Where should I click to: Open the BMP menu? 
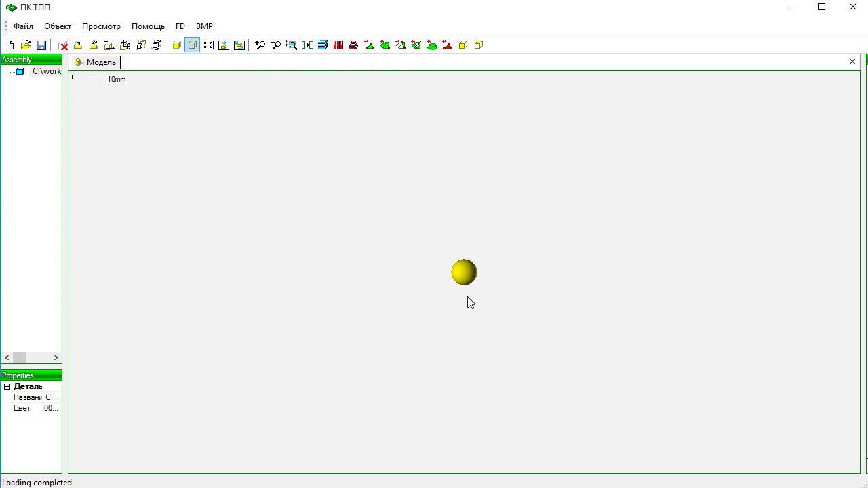[204, 26]
